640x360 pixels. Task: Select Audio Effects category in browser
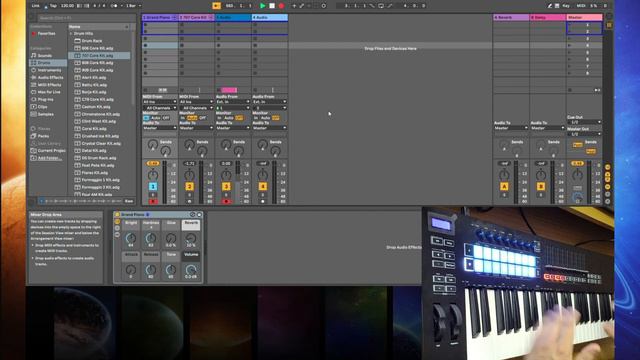[x=50, y=78]
